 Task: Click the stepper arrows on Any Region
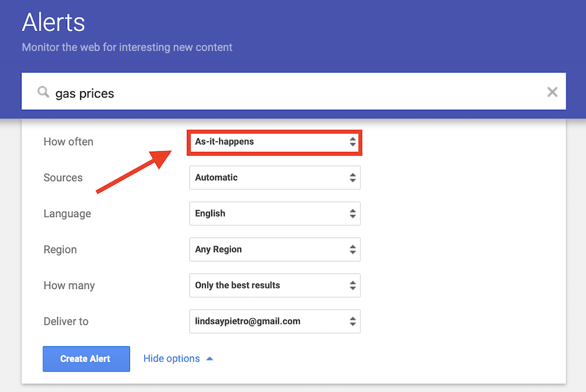(352, 250)
